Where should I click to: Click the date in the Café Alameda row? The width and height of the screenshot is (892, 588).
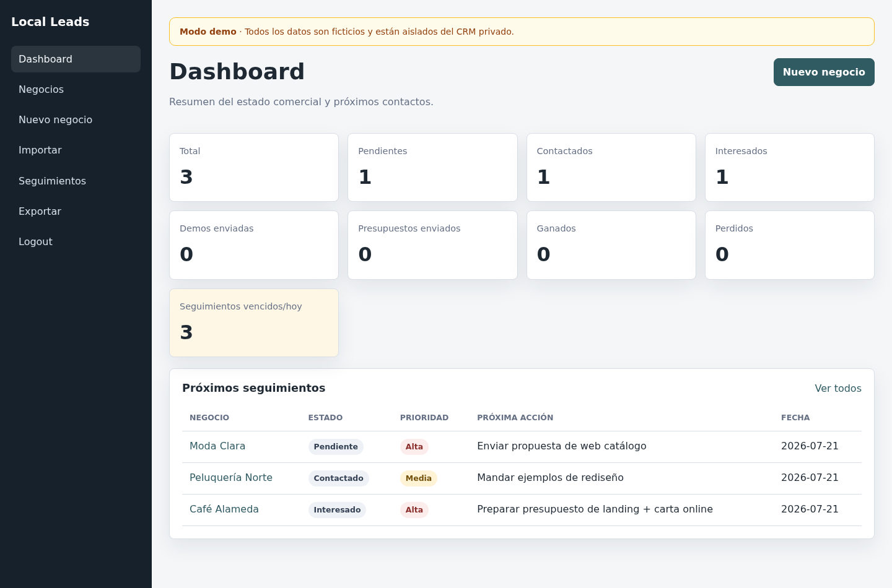(810, 509)
